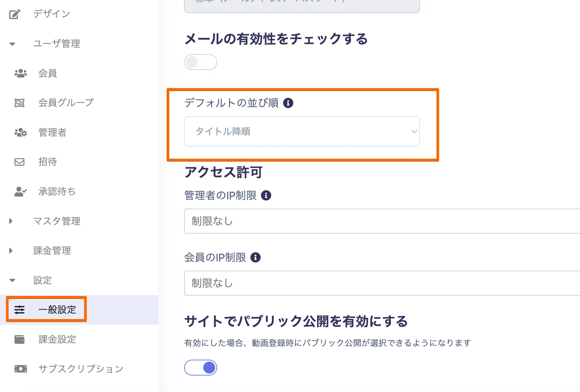Click the pending approval user icon

click(x=20, y=192)
